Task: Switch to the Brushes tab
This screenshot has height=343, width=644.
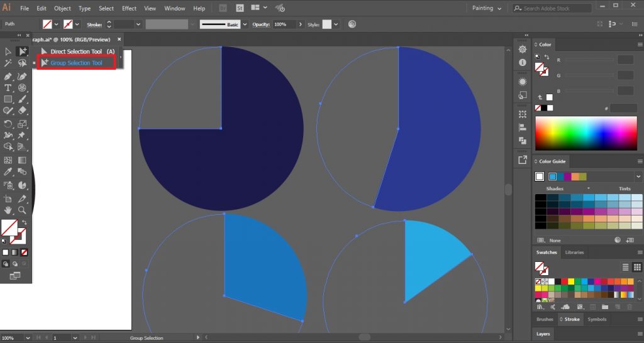Action: [x=545, y=319]
